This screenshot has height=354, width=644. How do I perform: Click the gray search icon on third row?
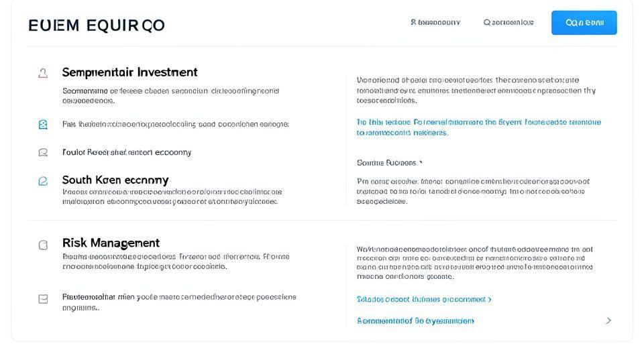[x=43, y=152]
